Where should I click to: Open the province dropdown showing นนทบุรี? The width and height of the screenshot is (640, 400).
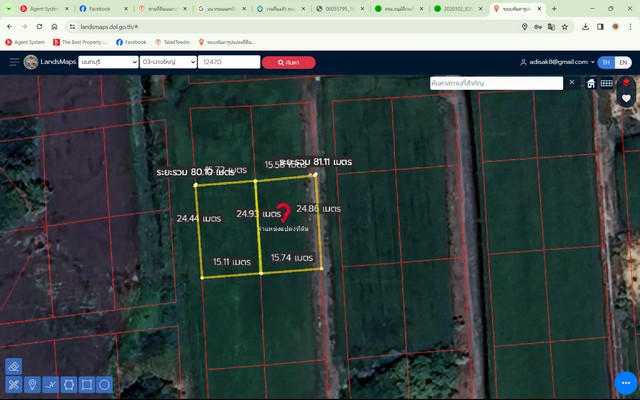pos(107,62)
